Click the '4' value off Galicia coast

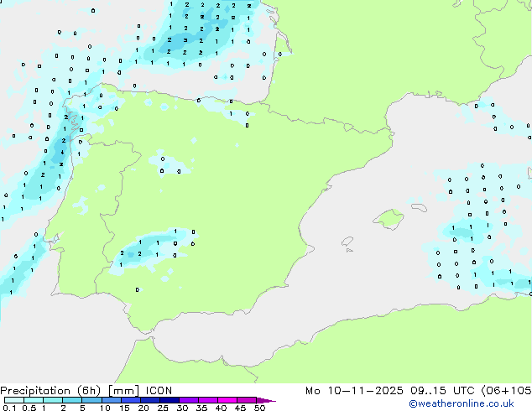[62, 153]
